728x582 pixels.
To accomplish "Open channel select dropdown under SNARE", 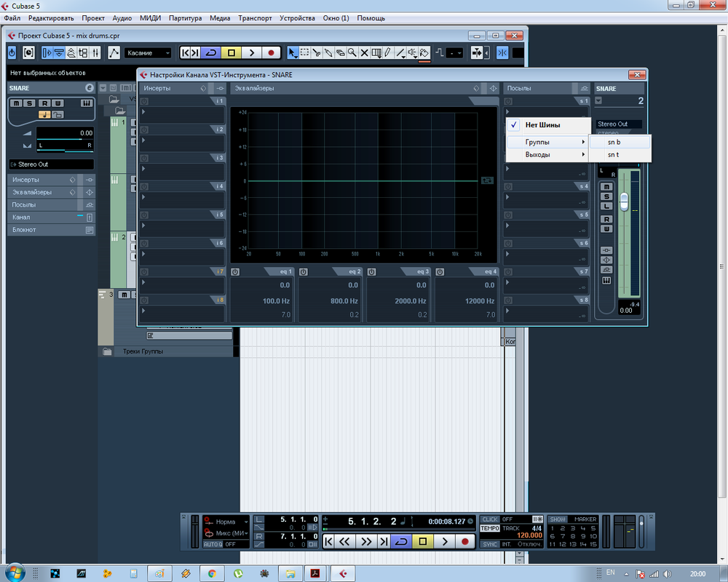I will pyautogui.click(x=598, y=100).
